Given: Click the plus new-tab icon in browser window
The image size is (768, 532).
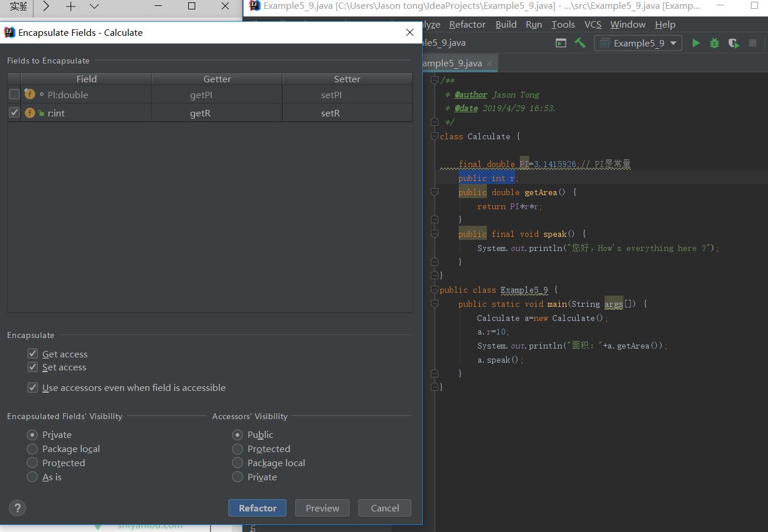Looking at the screenshot, I should point(71,6).
